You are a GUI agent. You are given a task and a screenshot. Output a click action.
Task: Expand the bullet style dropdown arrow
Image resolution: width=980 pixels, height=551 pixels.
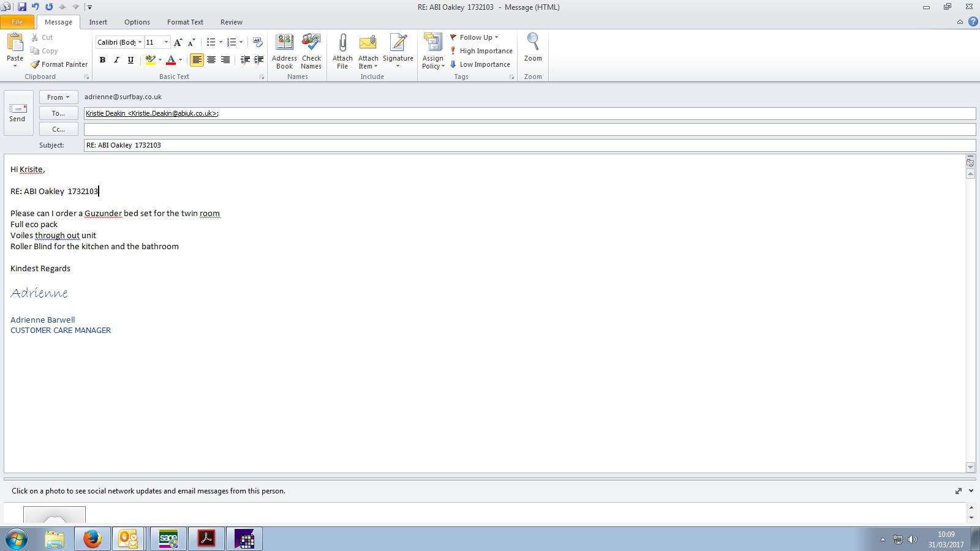(x=221, y=42)
